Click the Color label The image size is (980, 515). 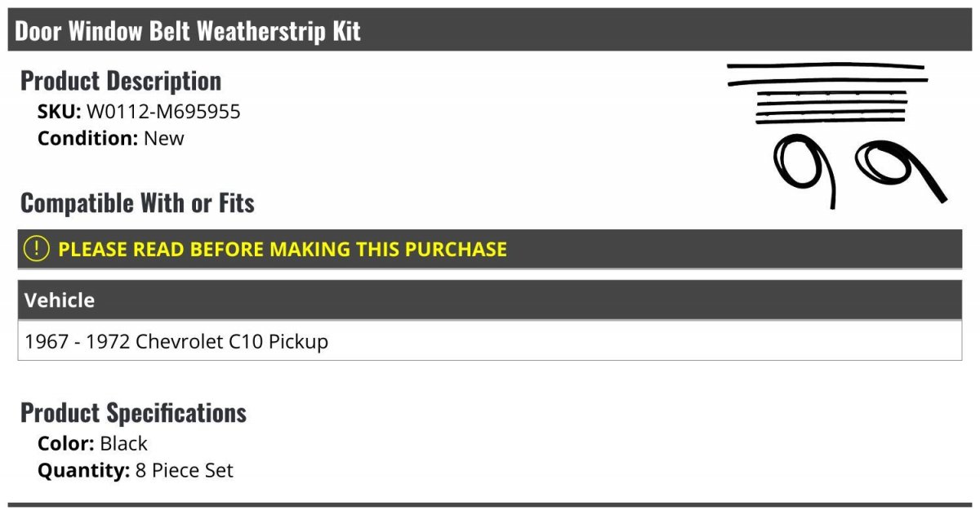(x=67, y=444)
